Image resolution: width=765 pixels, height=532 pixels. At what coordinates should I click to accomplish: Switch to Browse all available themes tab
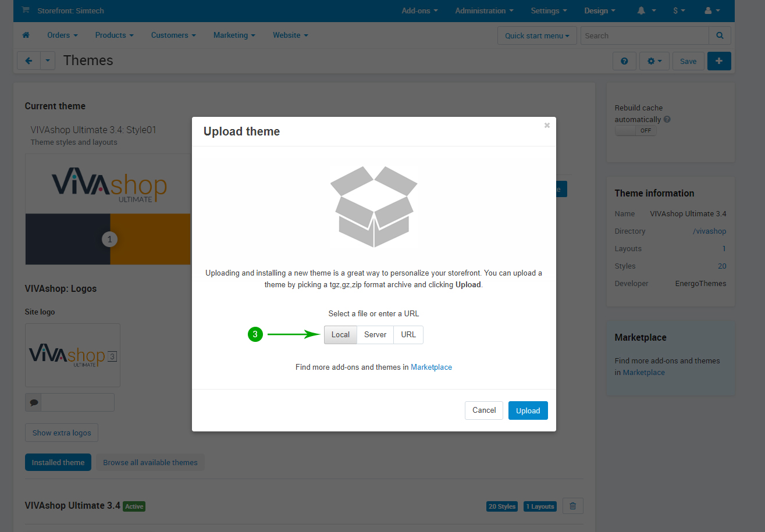pyautogui.click(x=150, y=463)
